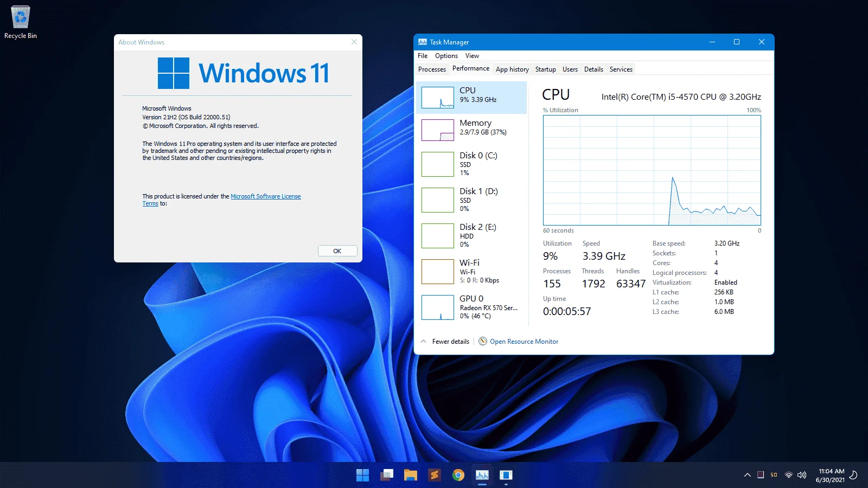The image size is (868, 488).
Task: Click Open Resource Monitor link
Action: tap(524, 342)
